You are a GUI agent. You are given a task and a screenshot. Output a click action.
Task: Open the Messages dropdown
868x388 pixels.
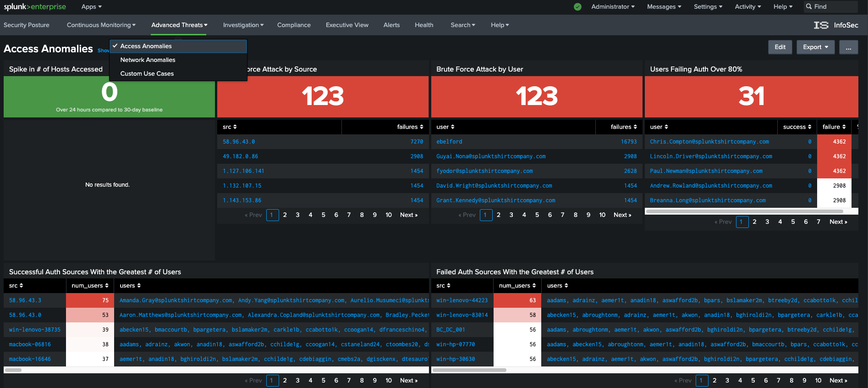click(664, 6)
